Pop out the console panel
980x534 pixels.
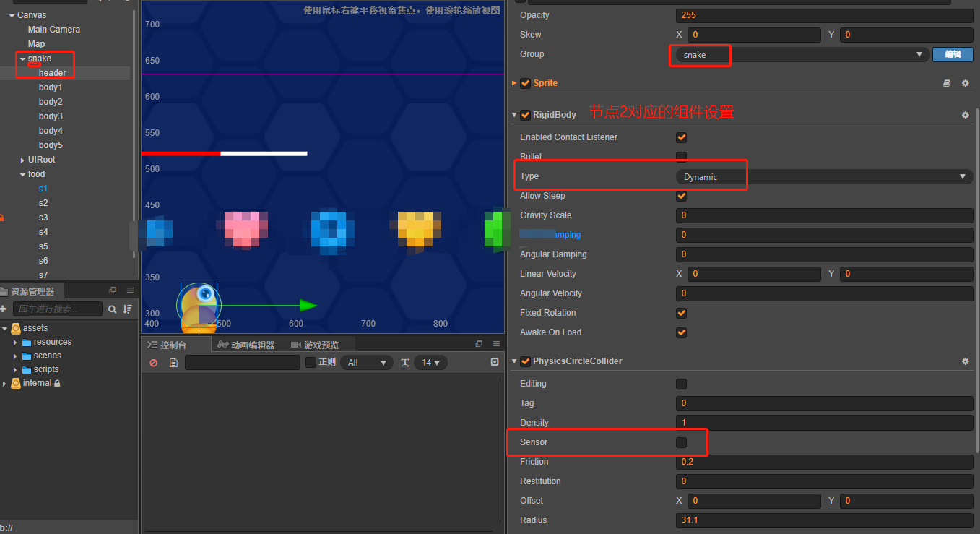(479, 344)
